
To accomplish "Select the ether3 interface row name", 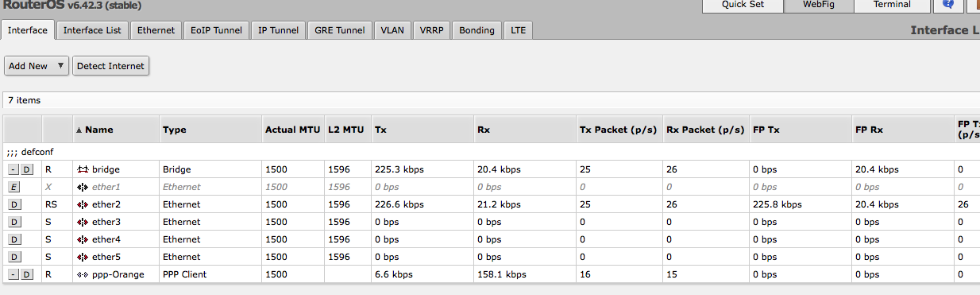I will pos(106,222).
